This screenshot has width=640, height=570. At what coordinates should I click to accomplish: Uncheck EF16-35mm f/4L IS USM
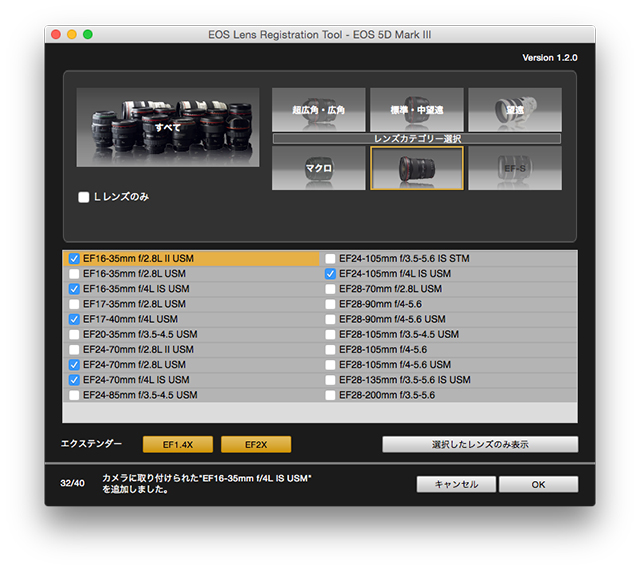point(74,289)
